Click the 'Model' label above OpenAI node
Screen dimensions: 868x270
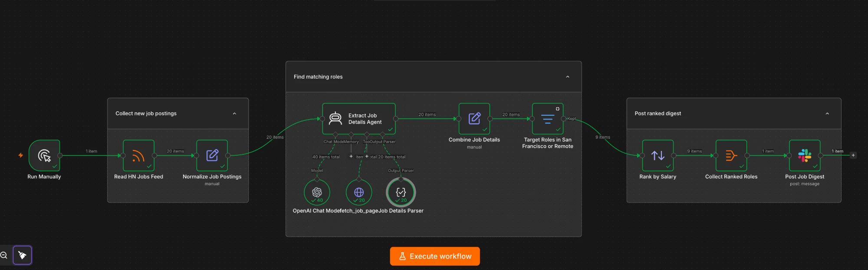pyautogui.click(x=317, y=171)
